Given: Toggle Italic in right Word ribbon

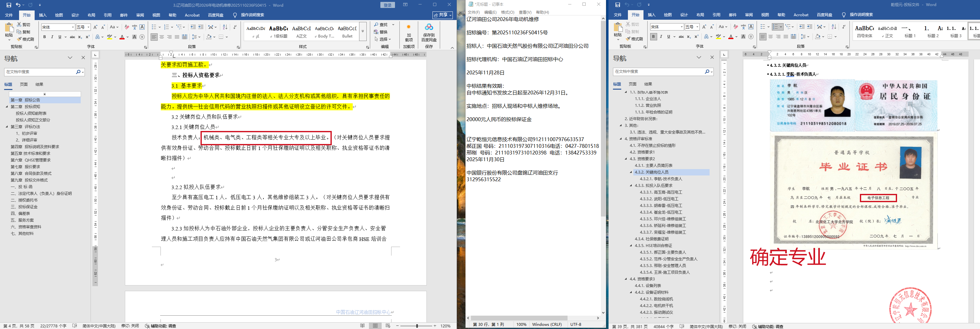Looking at the screenshot, I should coord(661,37).
